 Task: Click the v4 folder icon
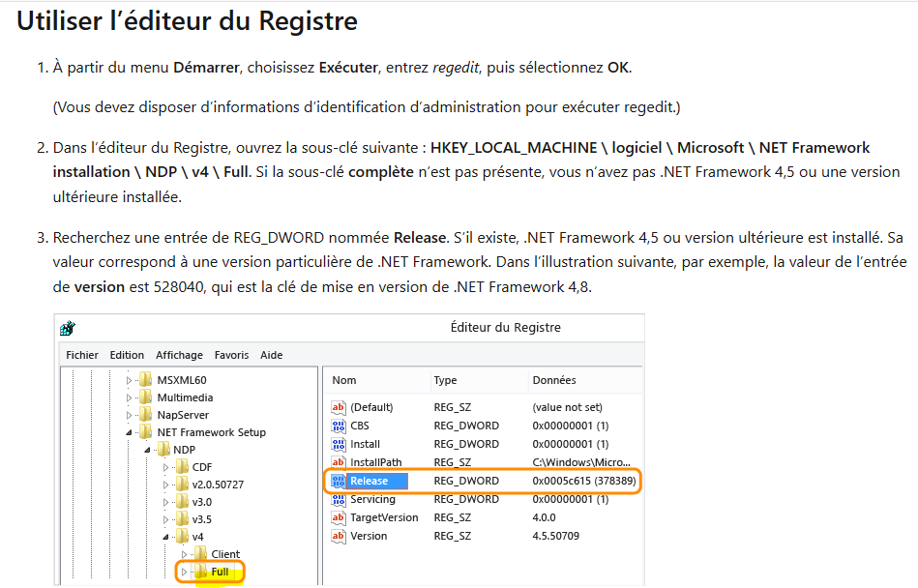tap(183, 537)
